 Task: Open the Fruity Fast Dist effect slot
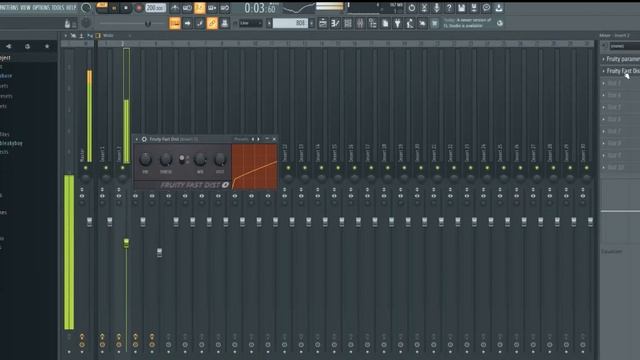pyautogui.click(x=623, y=71)
